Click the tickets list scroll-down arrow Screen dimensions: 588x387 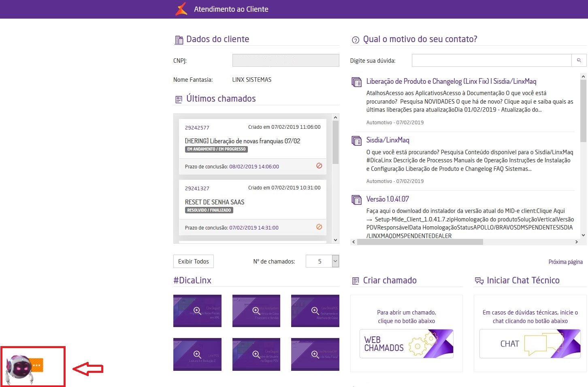tap(335, 240)
